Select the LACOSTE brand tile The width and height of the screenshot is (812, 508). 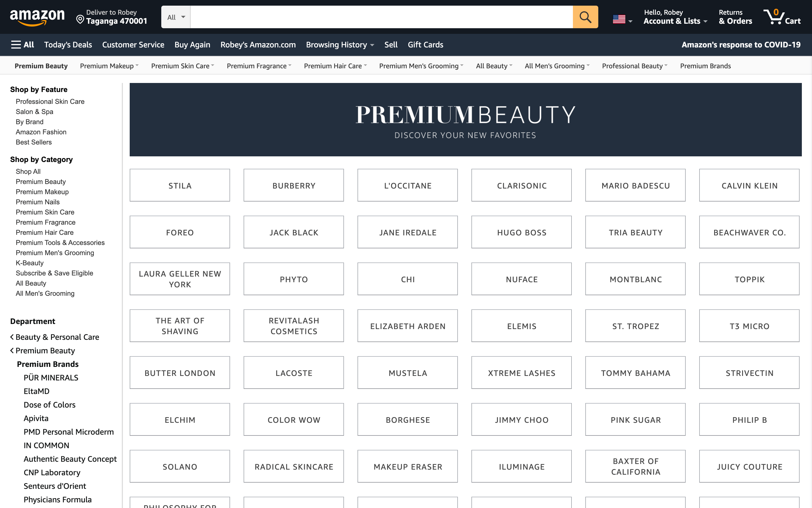294,373
